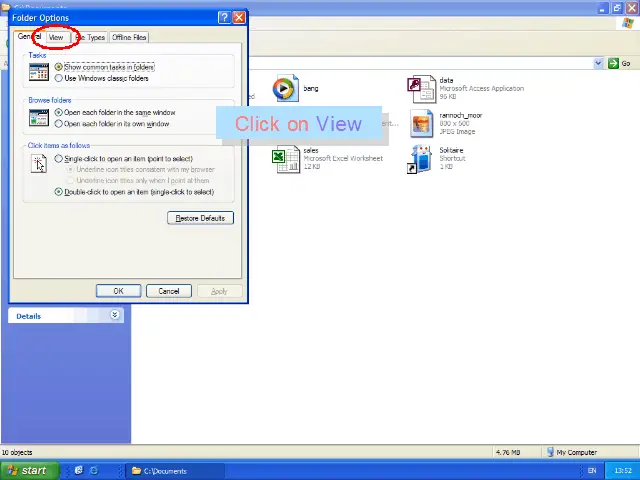640x480 pixels.
Task: Select Use Windows classic folders option
Action: point(59,78)
